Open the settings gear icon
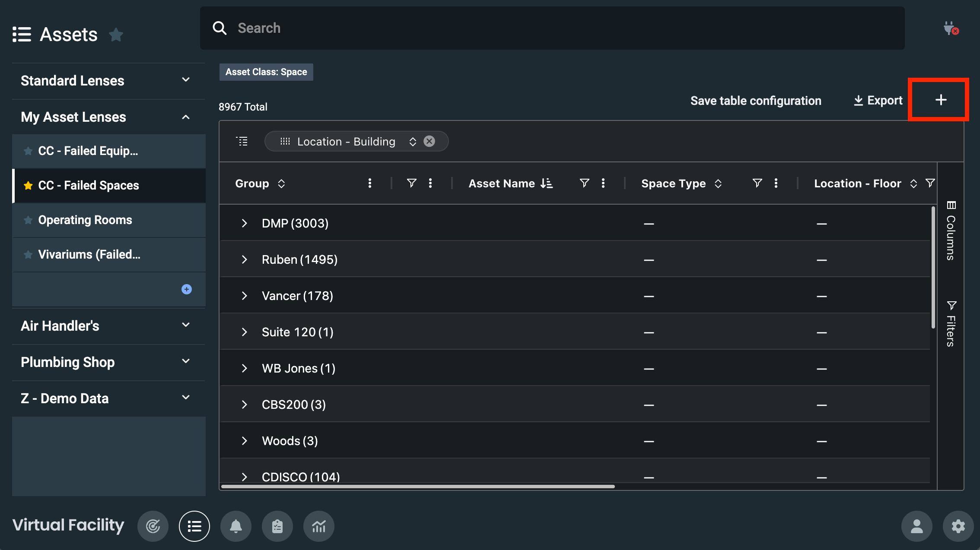 tap(958, 526)
